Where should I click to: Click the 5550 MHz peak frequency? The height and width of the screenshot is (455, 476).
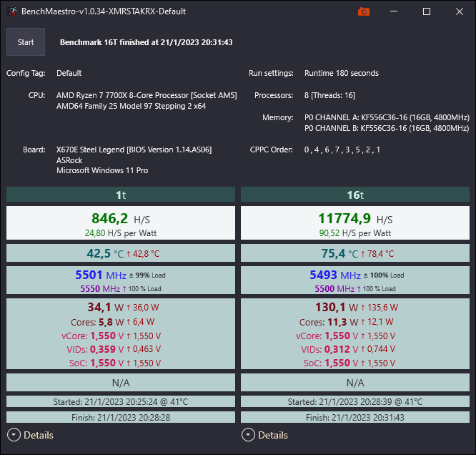click(100, 288)
